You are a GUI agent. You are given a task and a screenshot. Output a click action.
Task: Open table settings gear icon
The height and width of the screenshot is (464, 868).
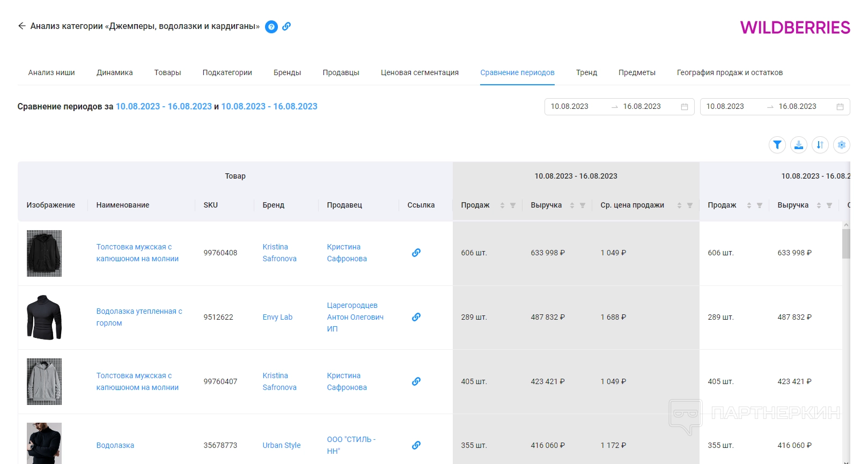click(841, 145)
